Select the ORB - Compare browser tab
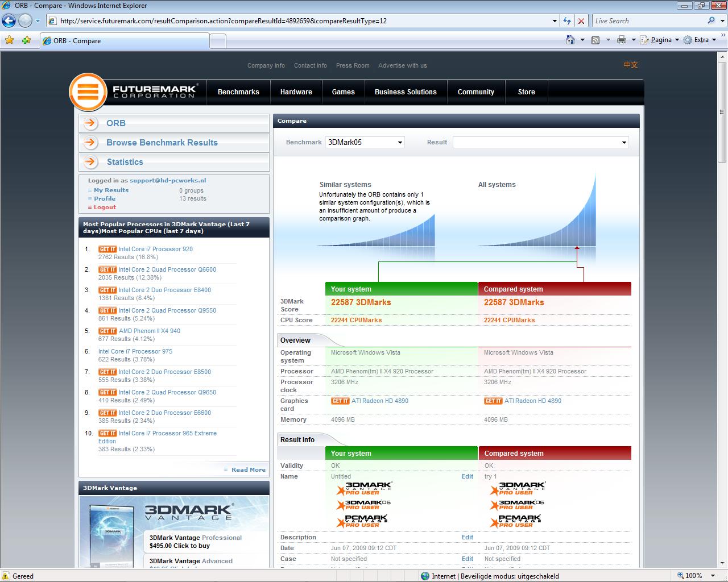This screenshot has height=582, width=728. tap(125, 41)
